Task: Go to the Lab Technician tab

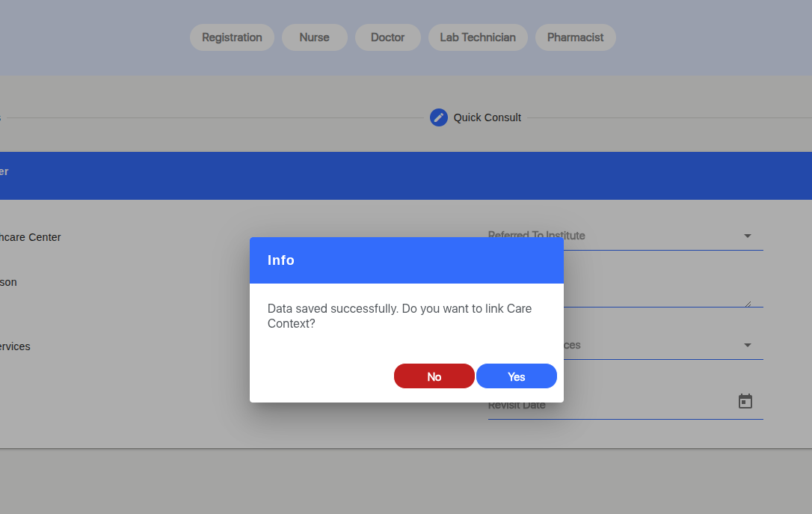Action: pyautogui.click(x=478, y=37)
